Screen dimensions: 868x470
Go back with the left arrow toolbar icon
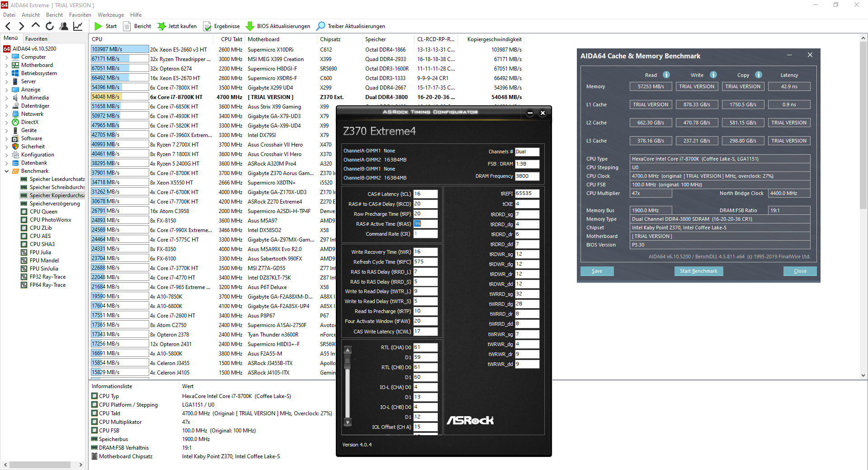pos(8,26)
